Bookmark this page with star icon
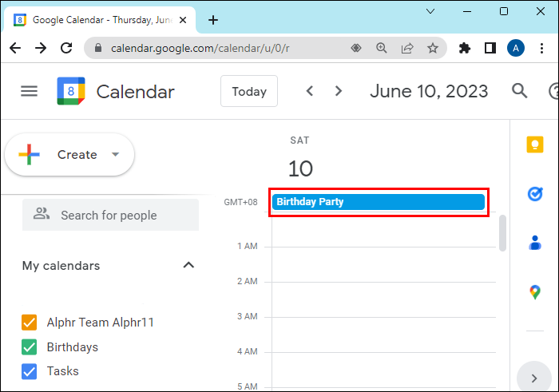The image size is (559, 392). click(432, 48)
